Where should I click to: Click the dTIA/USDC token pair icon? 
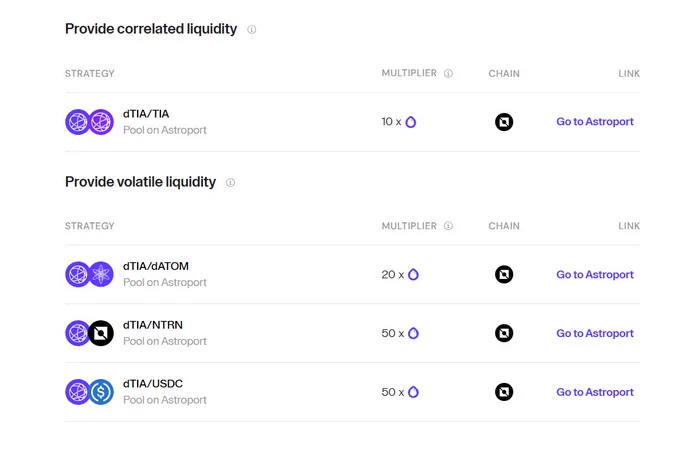(x=90, y=392)
